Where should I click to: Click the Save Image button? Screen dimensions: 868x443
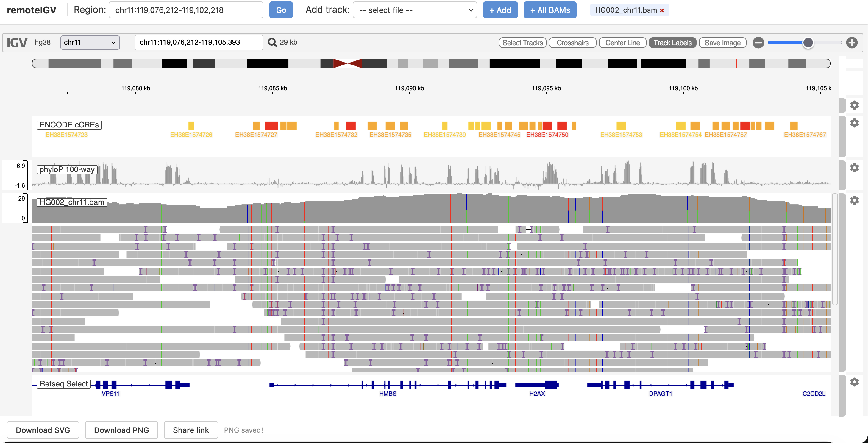[722, 43]
